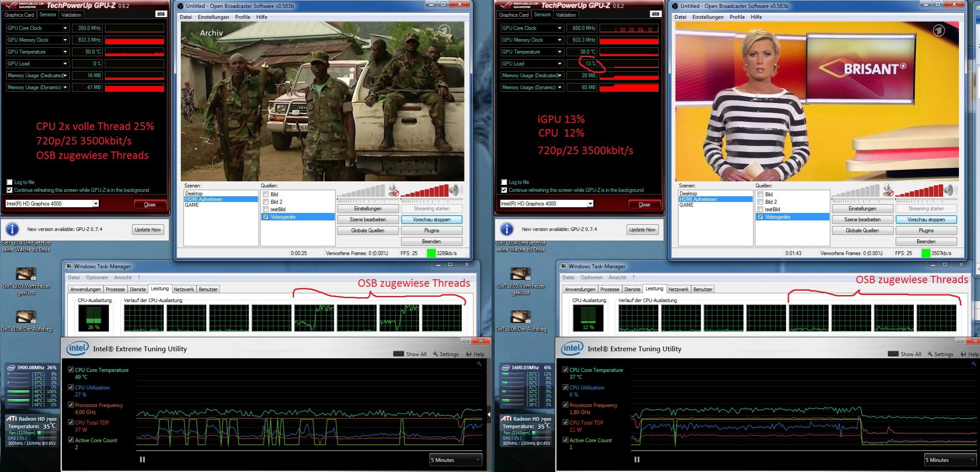Viewport: 980px width, 472px height.
Task: Click Szene bearbeiten in the right OBS window
Action: [x=862, y=219]
